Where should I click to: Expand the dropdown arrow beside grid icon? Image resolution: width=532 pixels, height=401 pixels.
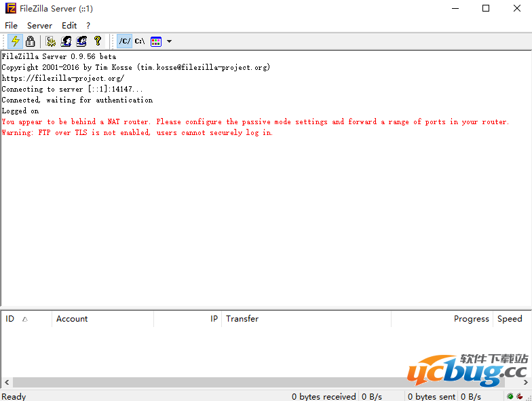pyautogui.click(x=169, y=41)
